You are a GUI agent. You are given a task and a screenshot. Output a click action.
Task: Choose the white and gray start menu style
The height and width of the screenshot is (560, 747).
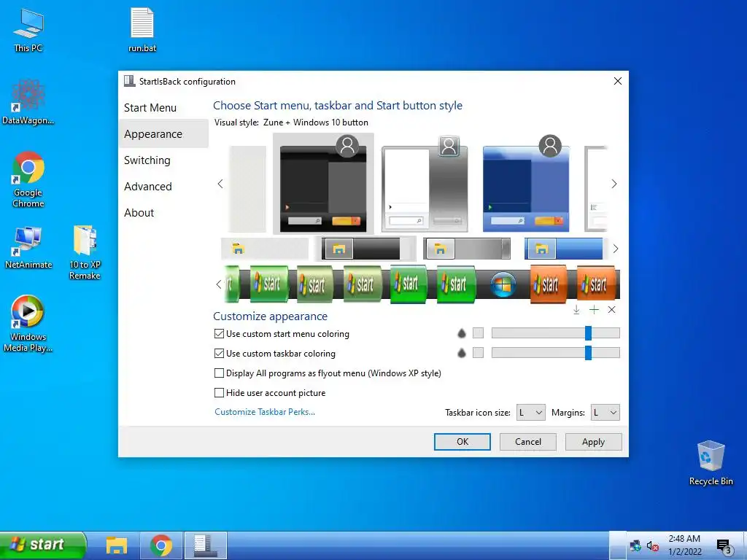[x=425, y=183]
